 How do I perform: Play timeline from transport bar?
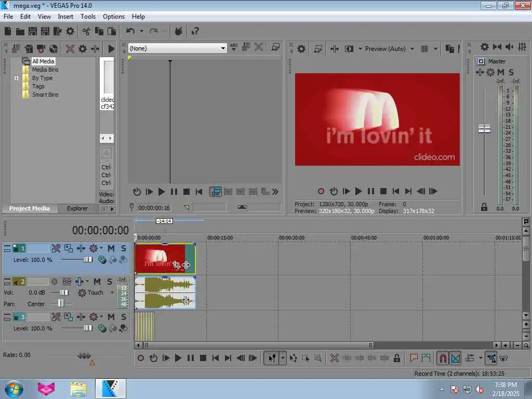click(178, 358)
